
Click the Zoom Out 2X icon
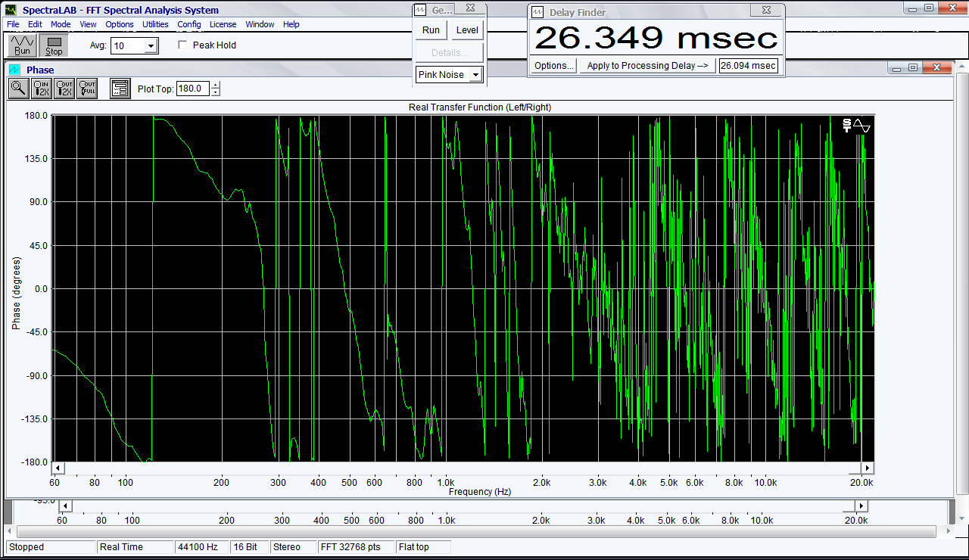(64, 89)
